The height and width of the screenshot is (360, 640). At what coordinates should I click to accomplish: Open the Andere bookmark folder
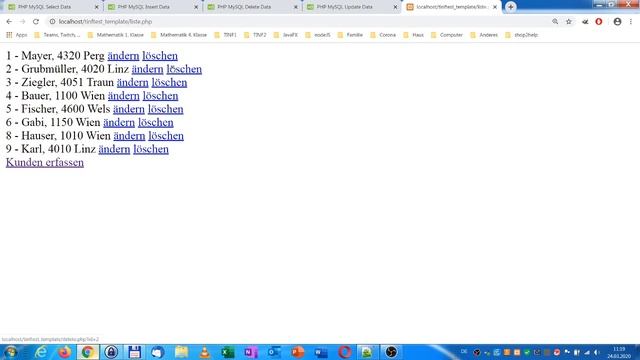pos(484,35)
